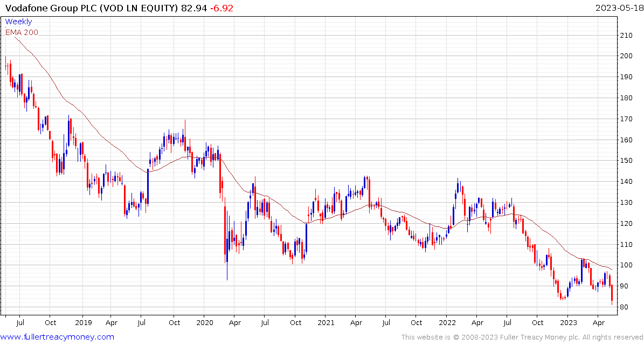
Task: Click the 110 price axis label
Action: [626, 245]
